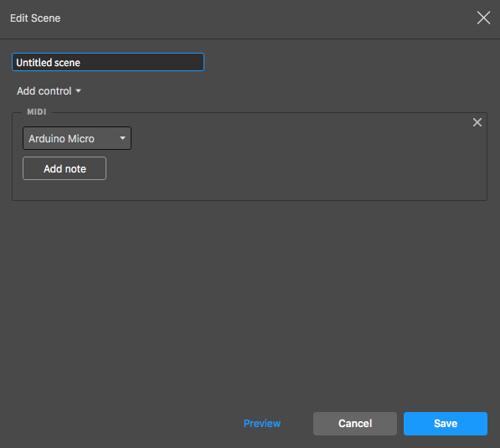The image size is (500, 448).
Task: Click the large X icon in the dialog header
Action: [x=483, y=18]
